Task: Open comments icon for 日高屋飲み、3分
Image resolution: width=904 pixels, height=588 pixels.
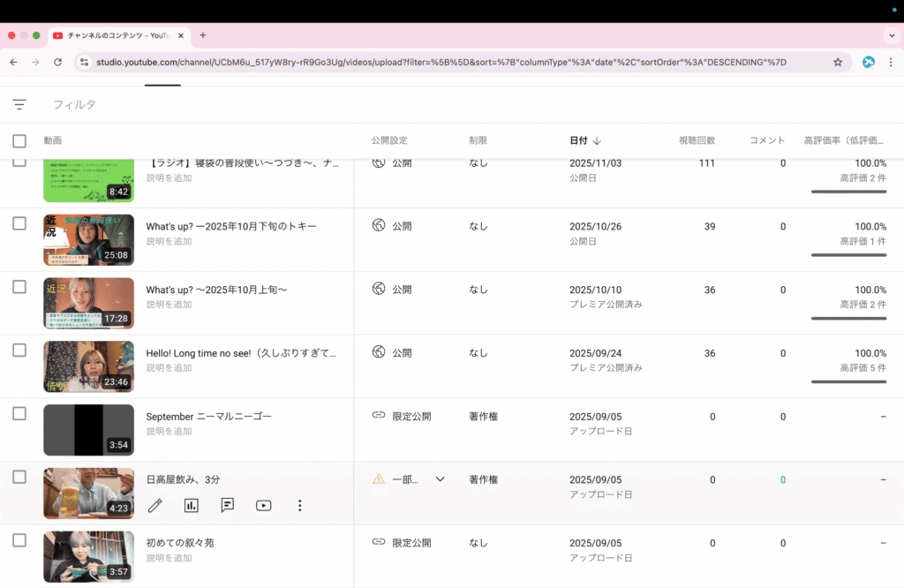Action: (x=228, y=505)
